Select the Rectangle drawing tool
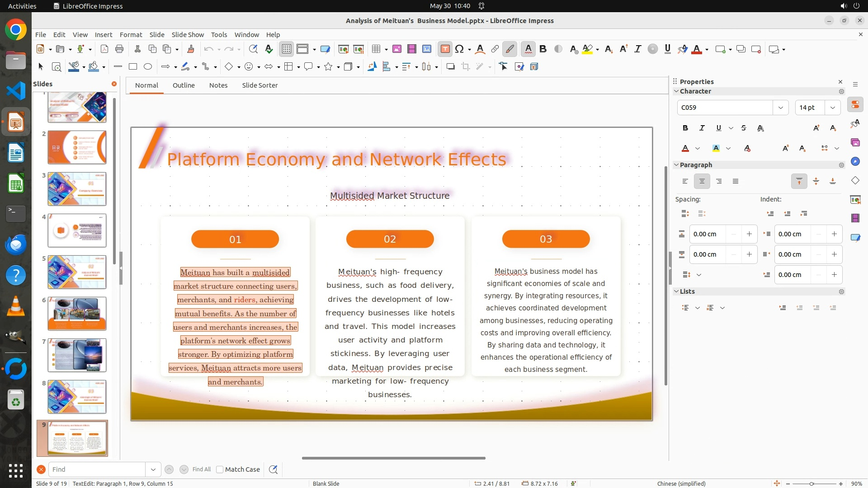 click(x=133, y=67)
